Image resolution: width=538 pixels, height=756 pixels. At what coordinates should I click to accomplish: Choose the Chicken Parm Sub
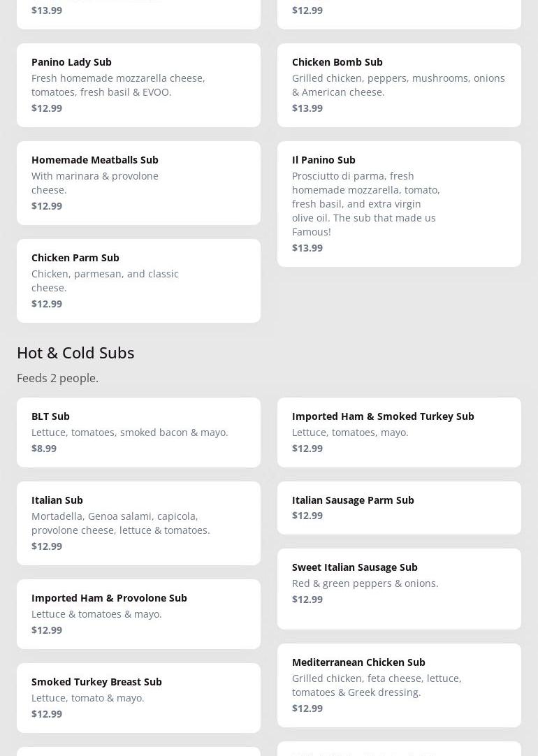(138, 280)
